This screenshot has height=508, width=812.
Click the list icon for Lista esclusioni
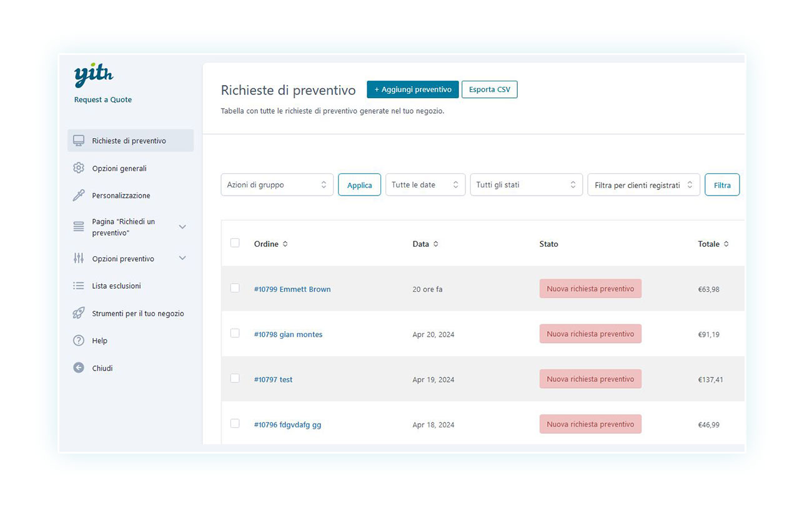point(79,286)
